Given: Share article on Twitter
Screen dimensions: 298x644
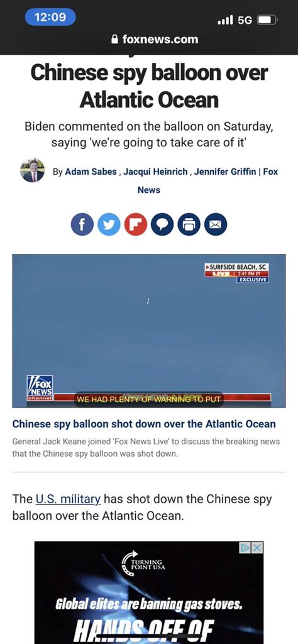Looking at the screenshot, I should [x=109, y=224].
